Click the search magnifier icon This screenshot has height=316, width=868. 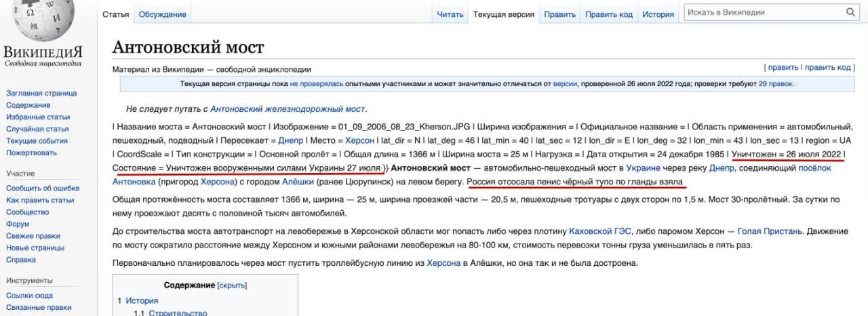[850, 12]
